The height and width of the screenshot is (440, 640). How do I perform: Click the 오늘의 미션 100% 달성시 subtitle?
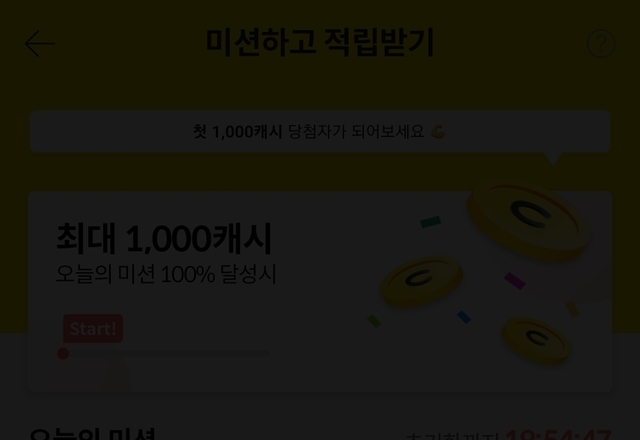(x=166, y=274)
